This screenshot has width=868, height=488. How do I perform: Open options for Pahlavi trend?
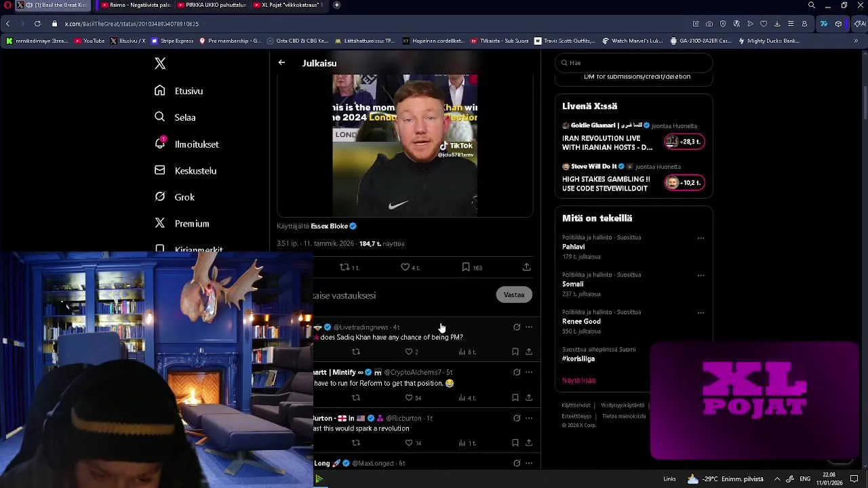coord(701,239)
